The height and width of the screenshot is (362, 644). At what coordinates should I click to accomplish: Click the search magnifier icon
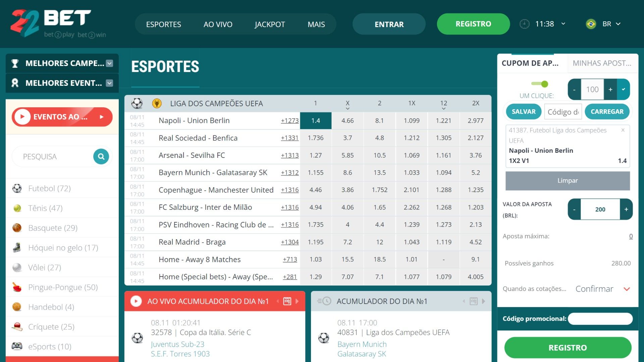tap(101, 157)
